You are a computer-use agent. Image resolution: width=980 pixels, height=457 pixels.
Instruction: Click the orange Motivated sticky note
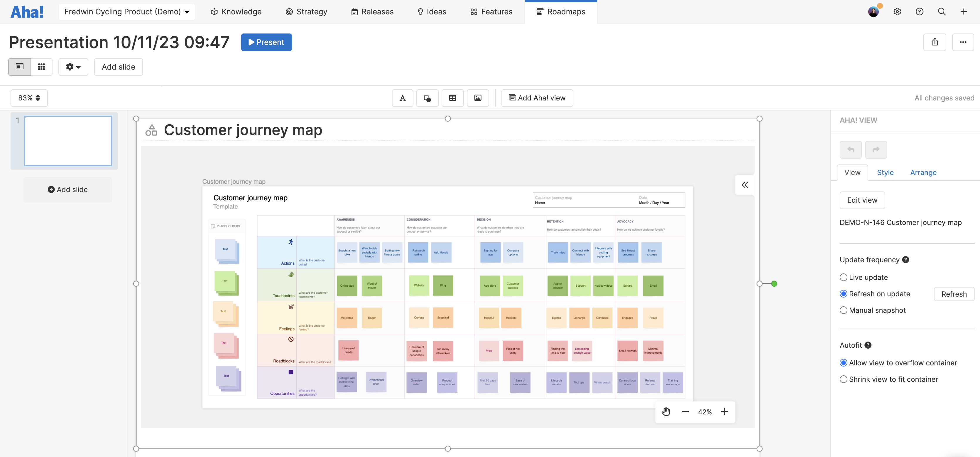pyautogui.click(x=347, y=317)
